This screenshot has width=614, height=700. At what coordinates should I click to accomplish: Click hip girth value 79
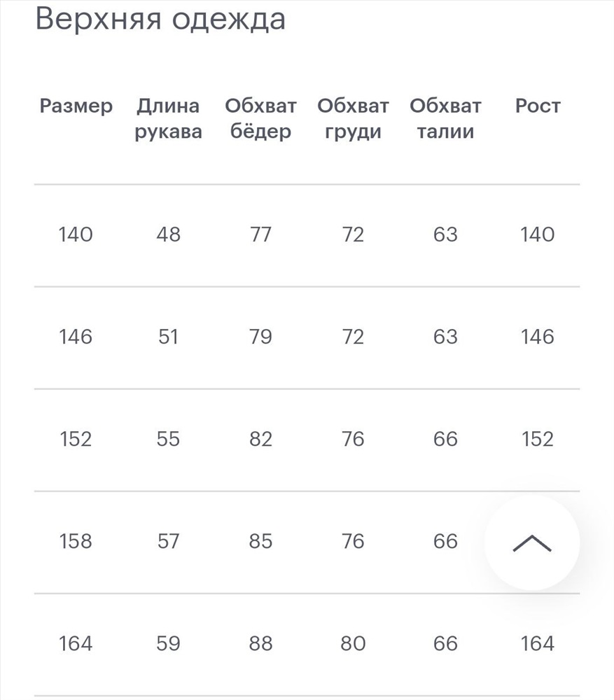coord(260,337)
